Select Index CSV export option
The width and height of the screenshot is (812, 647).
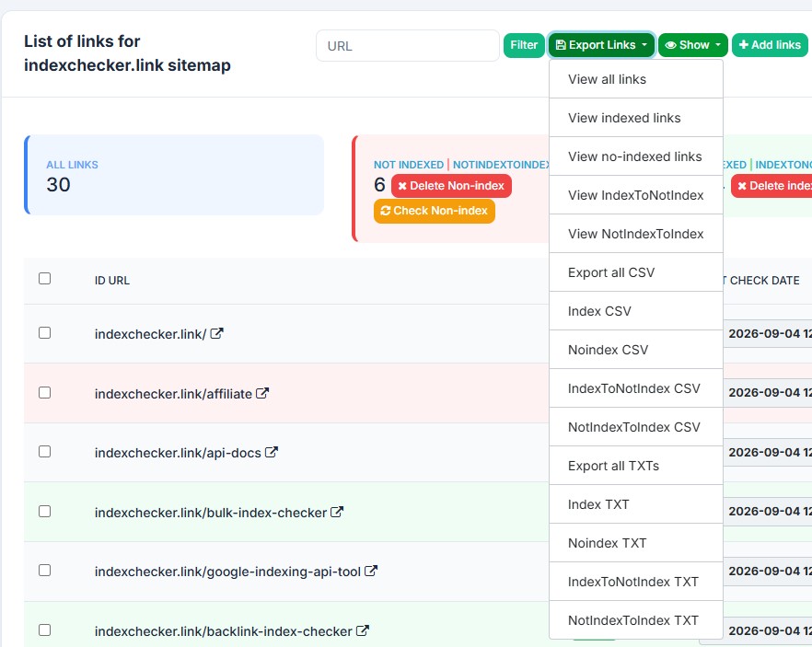(636, 311)
